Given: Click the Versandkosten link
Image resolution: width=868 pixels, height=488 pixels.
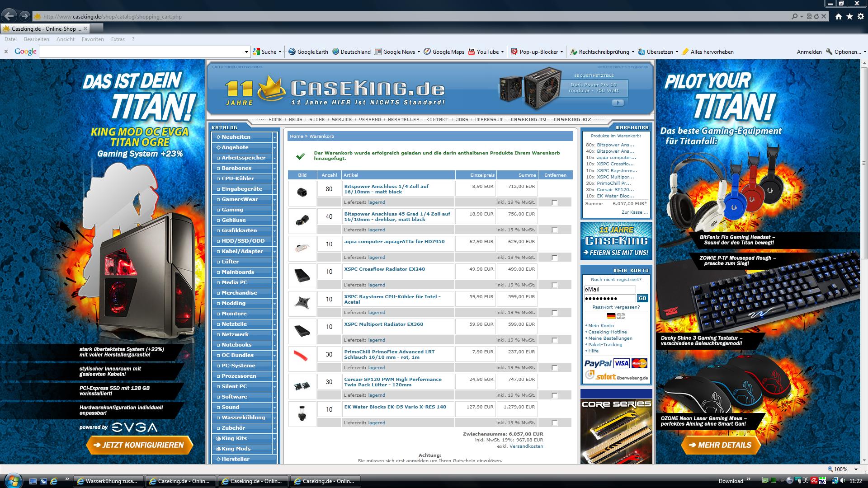Looking at the screenshot, I should click(526, 446).
